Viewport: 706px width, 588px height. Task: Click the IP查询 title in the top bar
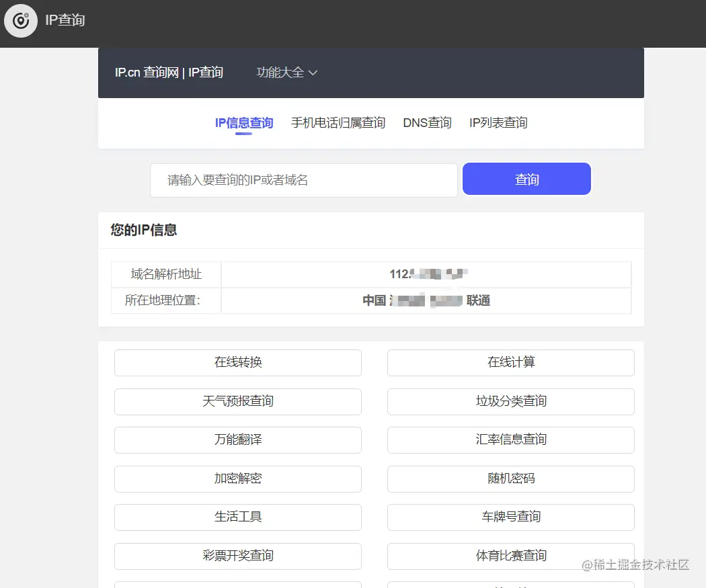tap(65, 20)
